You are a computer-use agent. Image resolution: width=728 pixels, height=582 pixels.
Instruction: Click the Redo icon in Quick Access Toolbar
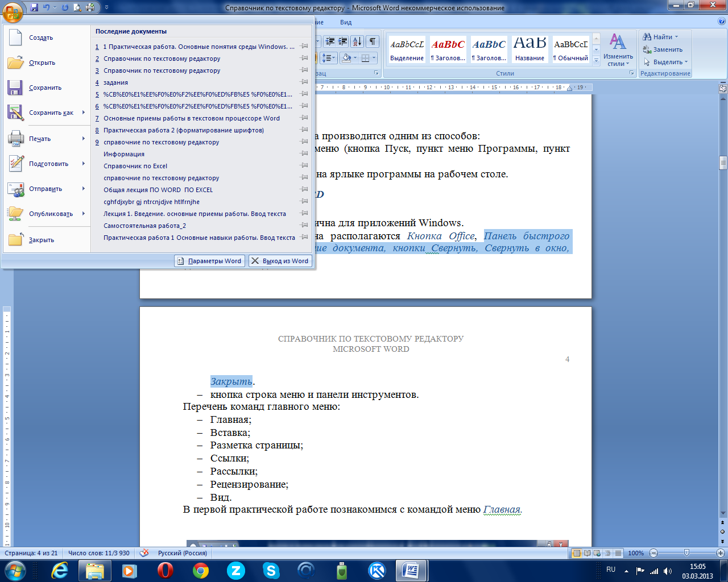(64, 8)
